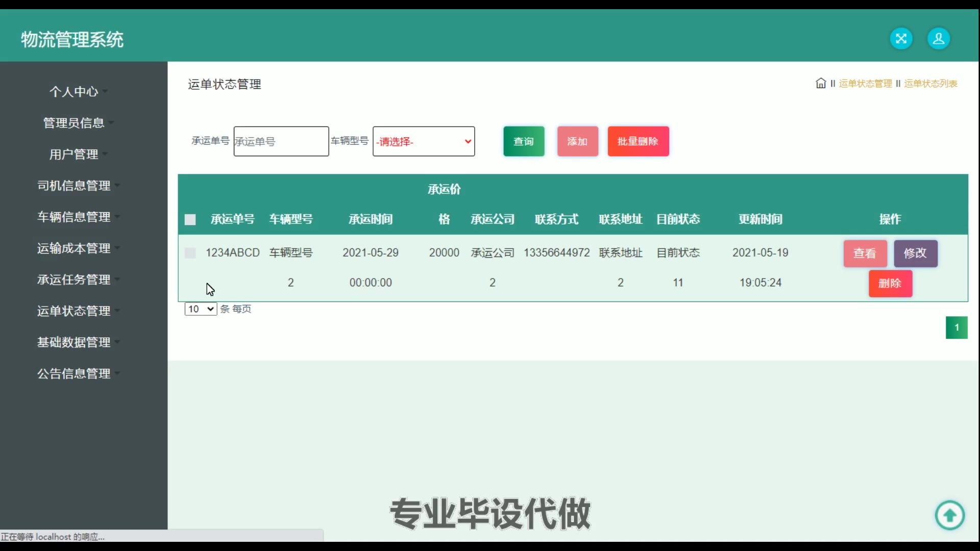
Task: Click the 操作 column header
Action: 890,219
